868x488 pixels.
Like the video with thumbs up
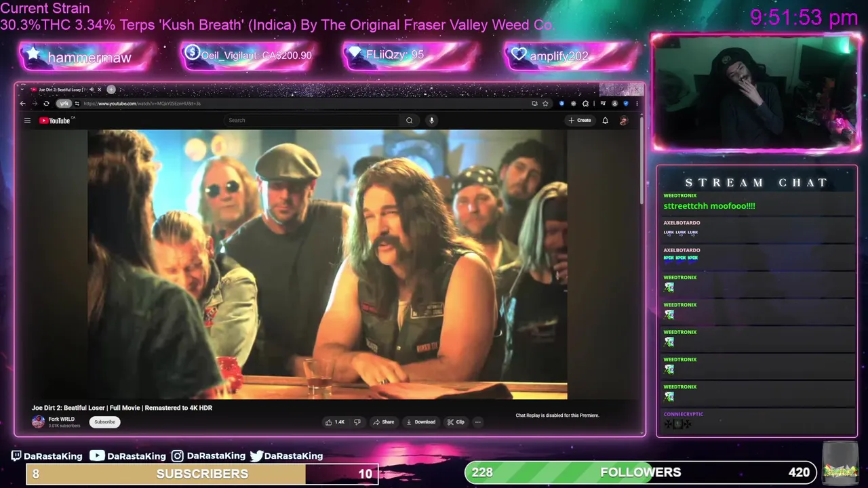click(x=335, y=422)
